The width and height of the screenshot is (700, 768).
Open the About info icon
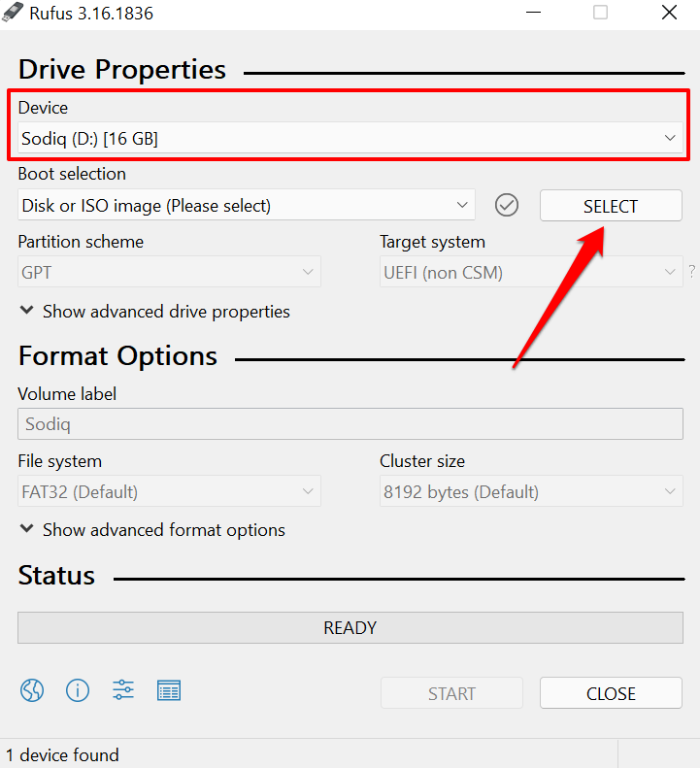(78, 690)
